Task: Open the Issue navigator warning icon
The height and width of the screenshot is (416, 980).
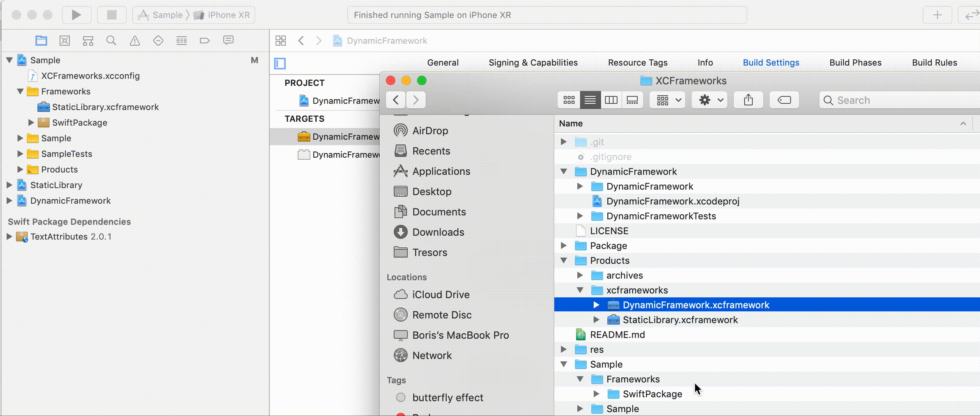Action: pos(135,41)
